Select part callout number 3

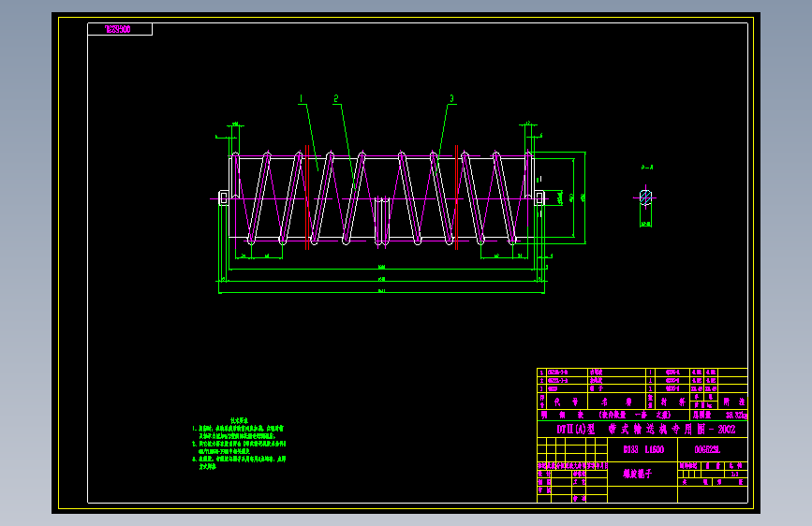click(451, 98)
